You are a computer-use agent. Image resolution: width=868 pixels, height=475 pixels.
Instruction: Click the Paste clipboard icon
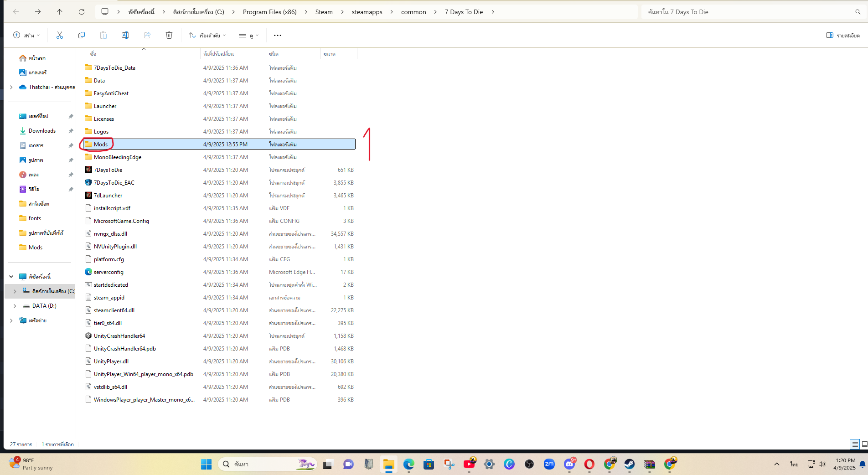(103, 35)
